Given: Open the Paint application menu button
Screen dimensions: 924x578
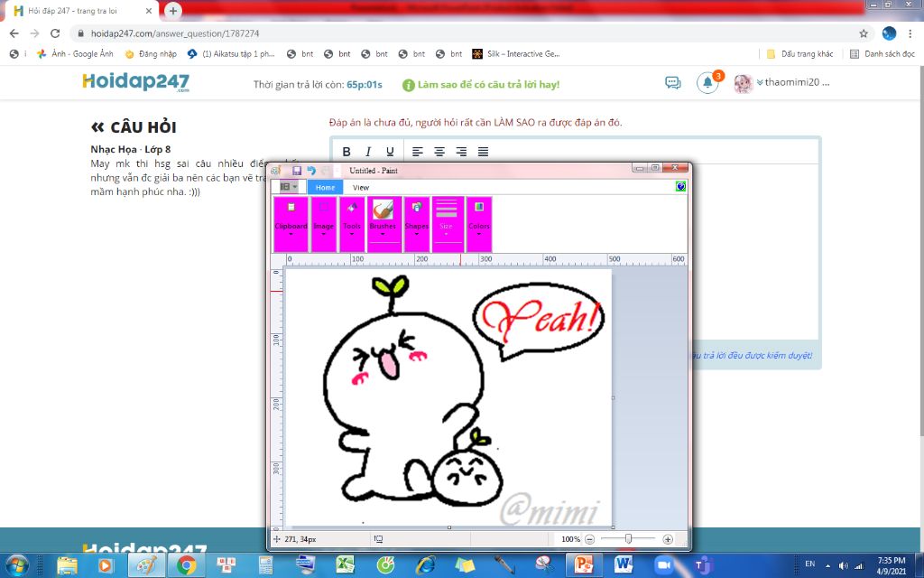Looking at the screenshot, I should (x=288, y=187).
